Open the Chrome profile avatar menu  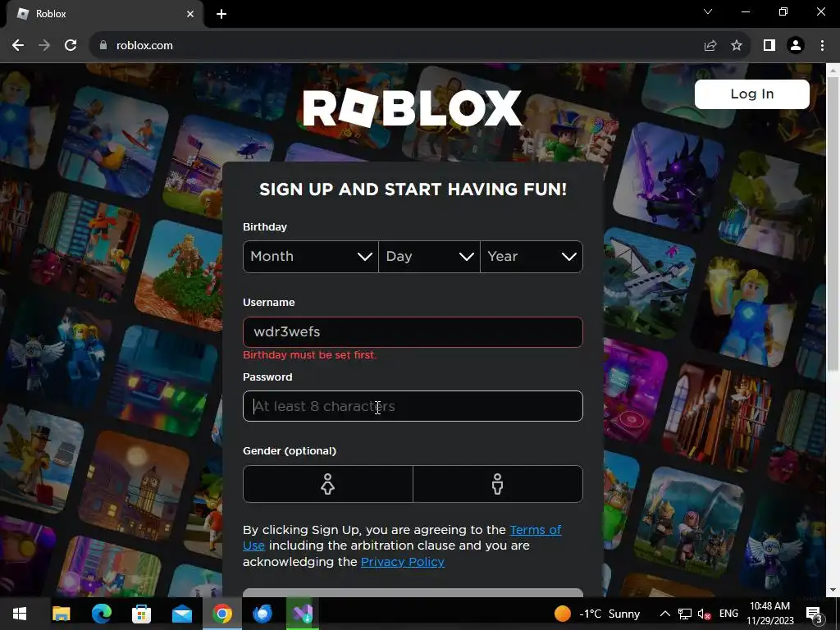point(796,46)
